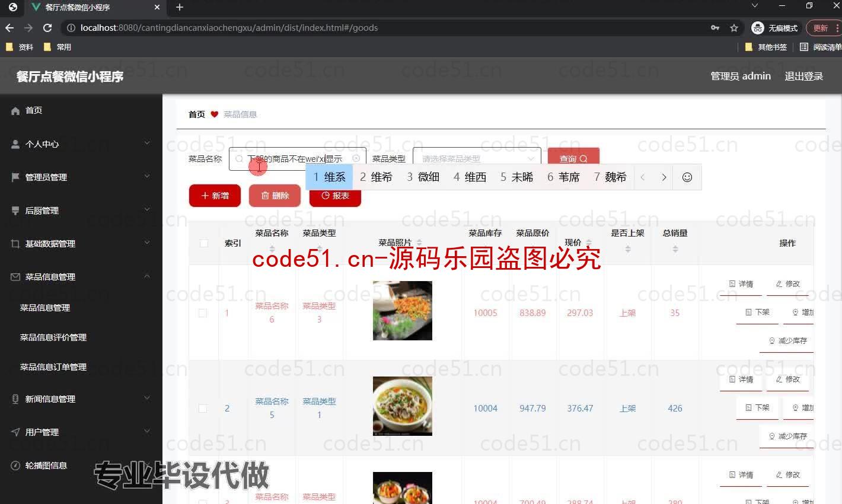
Task: Open the IME emoji picker
Action: coord(687,177)
